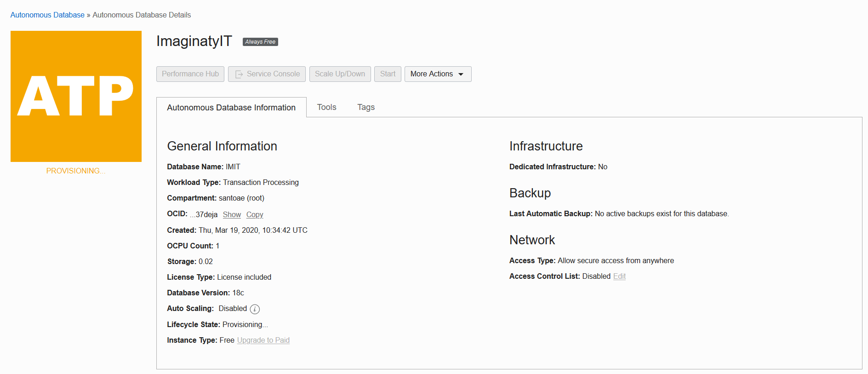Click the General Information heading
Screen dimensions: 868x374
tap(222, 146)
